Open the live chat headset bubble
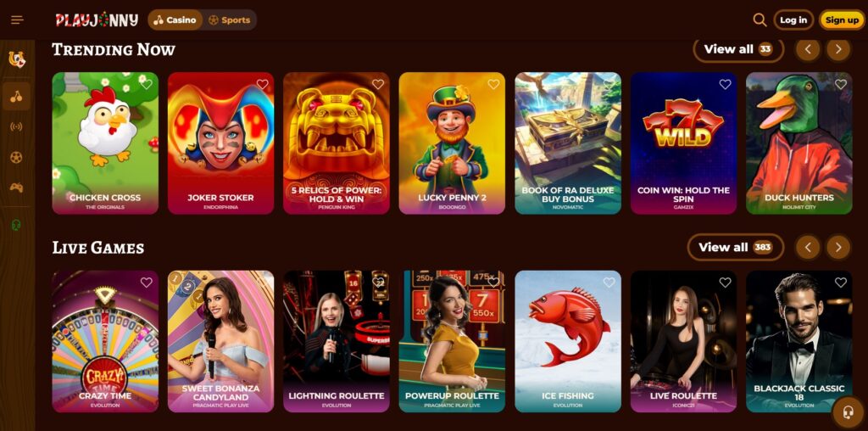Screen dimensions: 868x431 tap(848, 412)
